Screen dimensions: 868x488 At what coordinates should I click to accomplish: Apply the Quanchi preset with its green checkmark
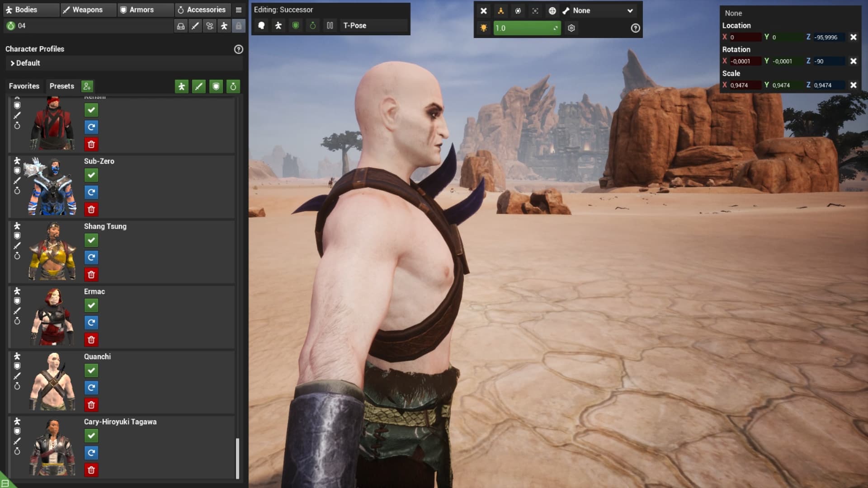click(91, 371)
